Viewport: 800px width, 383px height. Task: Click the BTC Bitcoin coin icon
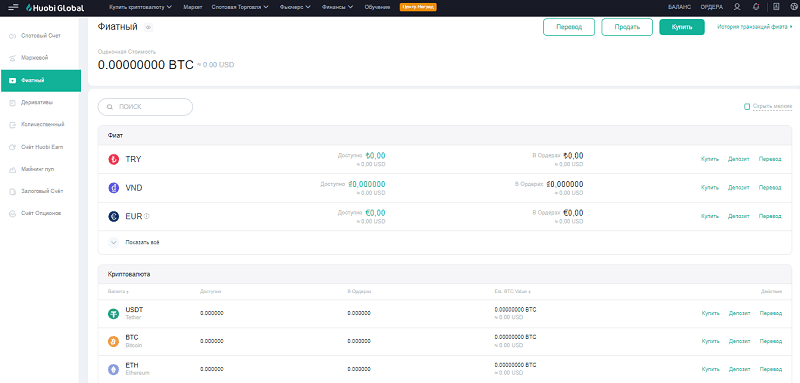pos(113,342)
